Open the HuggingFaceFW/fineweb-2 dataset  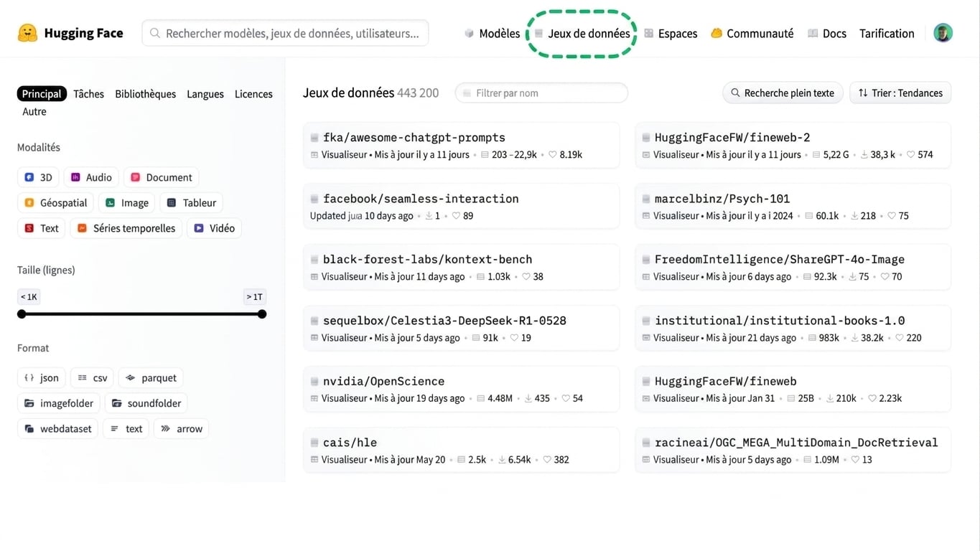click(793, 145)
